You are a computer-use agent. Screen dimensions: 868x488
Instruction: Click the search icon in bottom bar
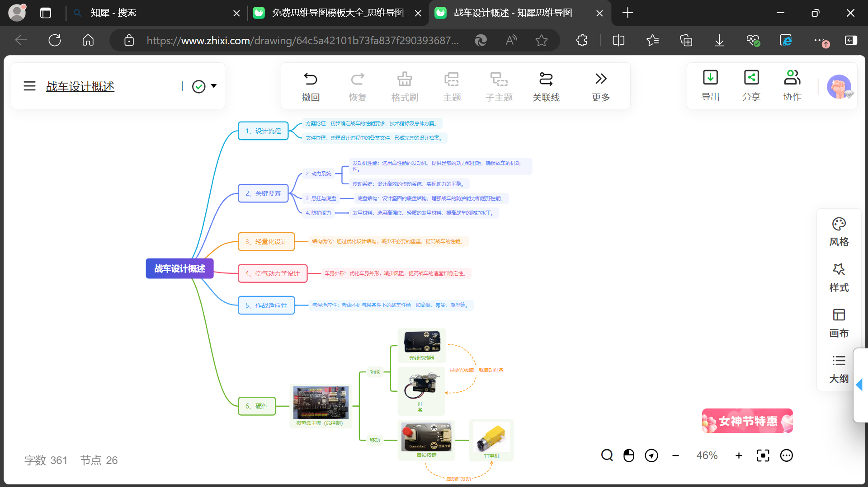pyautogui.click(x=607, y=455)
